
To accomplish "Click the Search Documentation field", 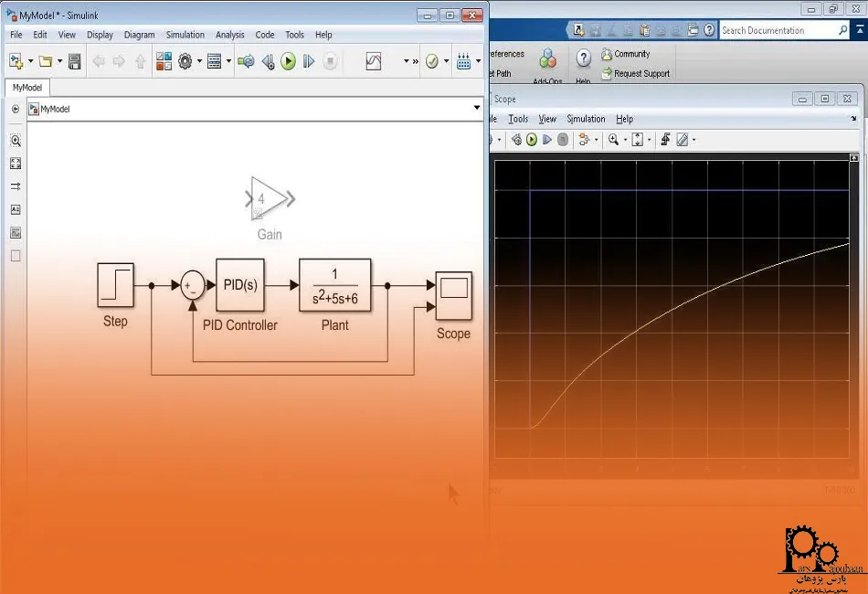I will [x=777, y=30].
